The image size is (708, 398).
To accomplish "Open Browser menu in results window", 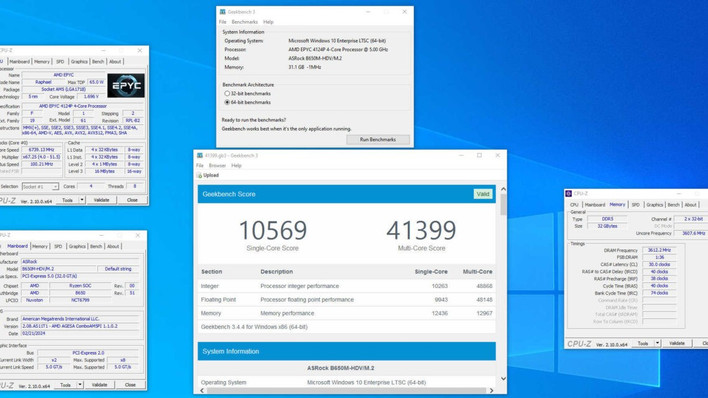I will [x=217, y=165].
